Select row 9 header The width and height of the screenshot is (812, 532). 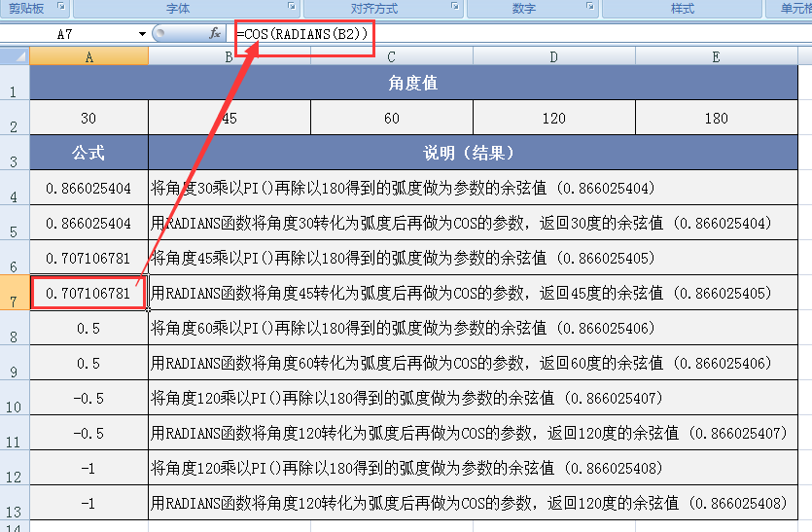[15, 363]
